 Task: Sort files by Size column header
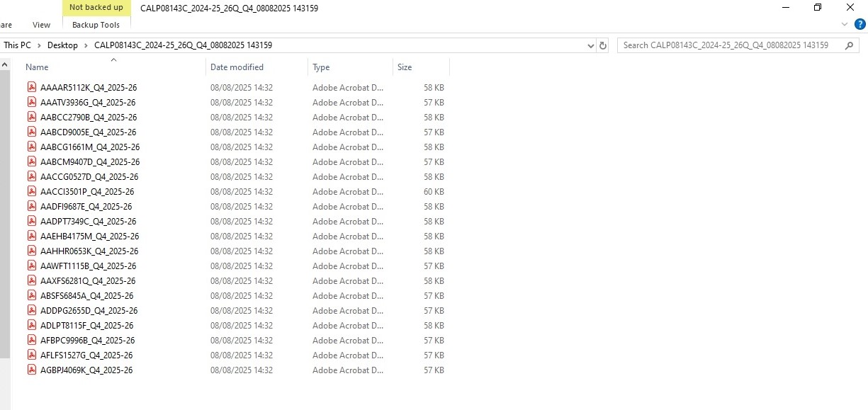[405, 67]
